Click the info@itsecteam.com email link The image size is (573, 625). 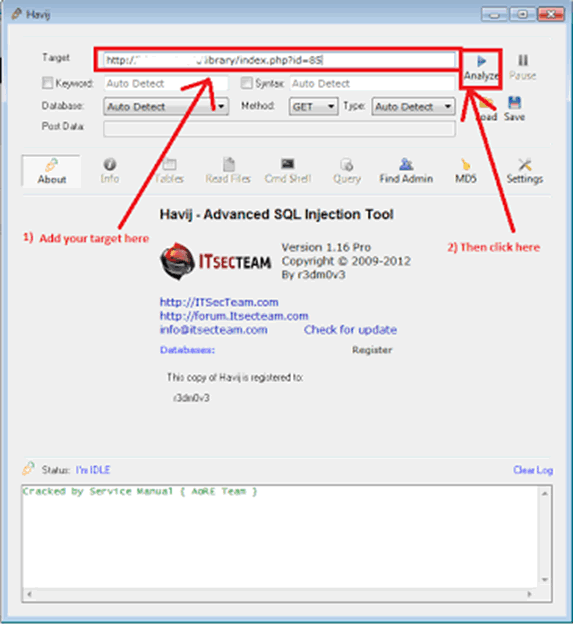coord(214,330)
